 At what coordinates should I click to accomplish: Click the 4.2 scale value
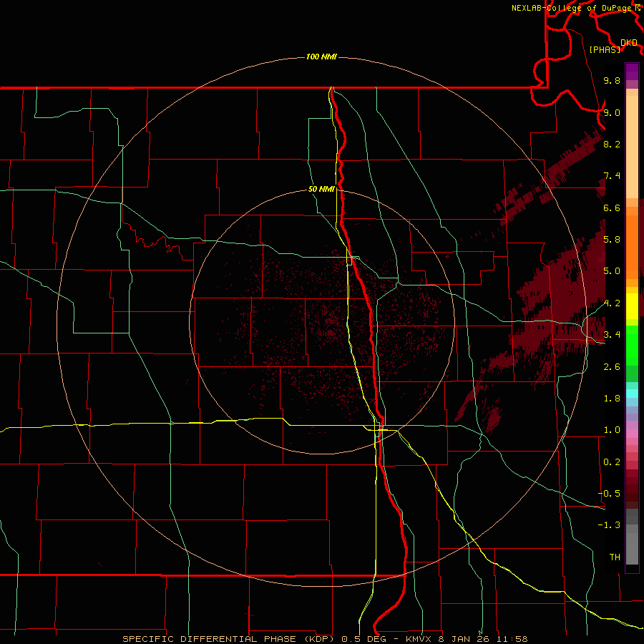[612, 303]
